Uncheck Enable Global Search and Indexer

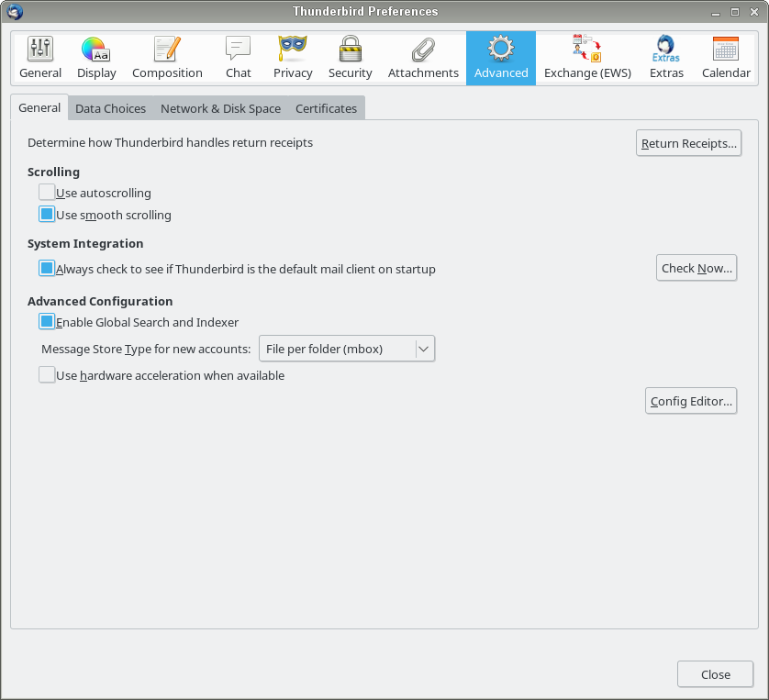pos(47,322)
